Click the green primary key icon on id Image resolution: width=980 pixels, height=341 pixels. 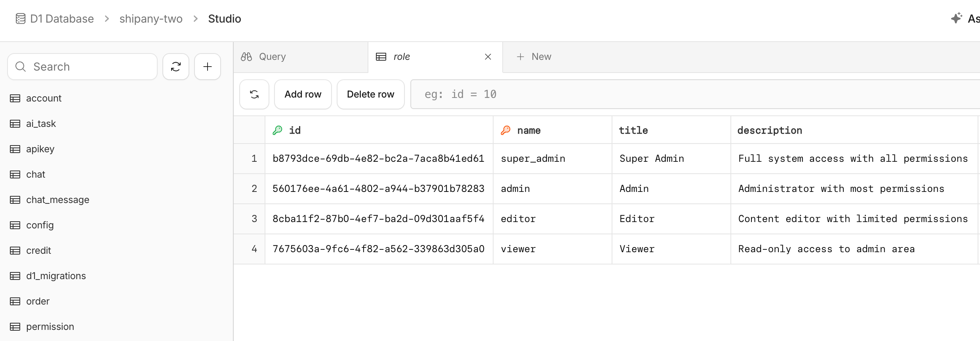coord(277,130)
